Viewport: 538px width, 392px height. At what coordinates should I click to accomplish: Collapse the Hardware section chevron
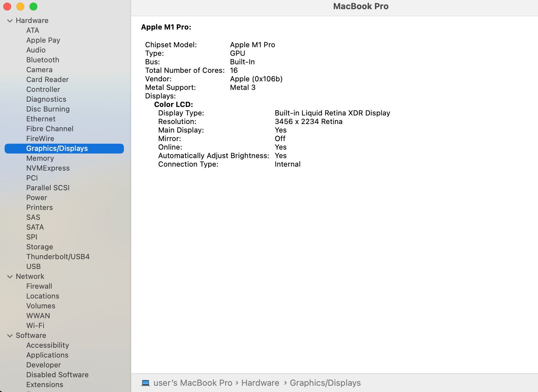[x=10, y=21]
